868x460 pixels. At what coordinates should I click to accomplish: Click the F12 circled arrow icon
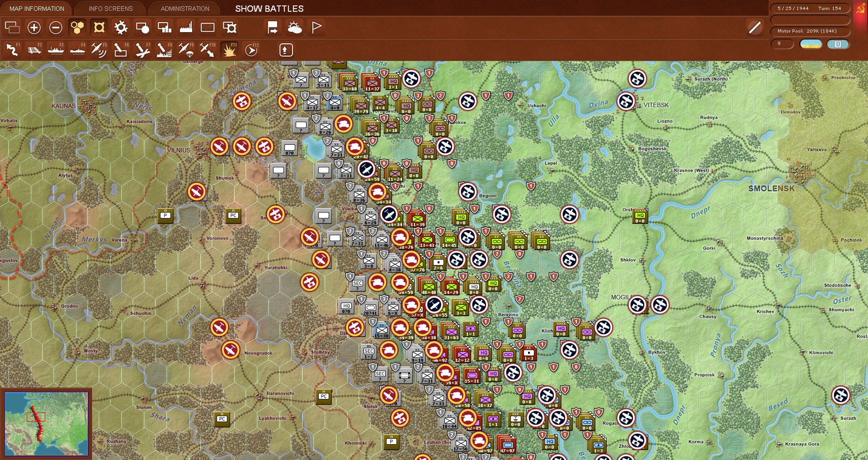click(251, 50)
